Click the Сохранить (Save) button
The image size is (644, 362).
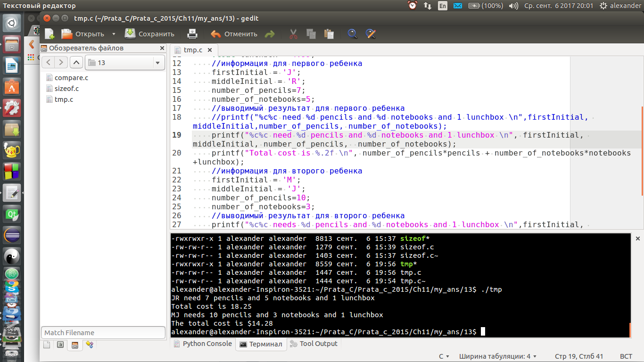(149, 34)
